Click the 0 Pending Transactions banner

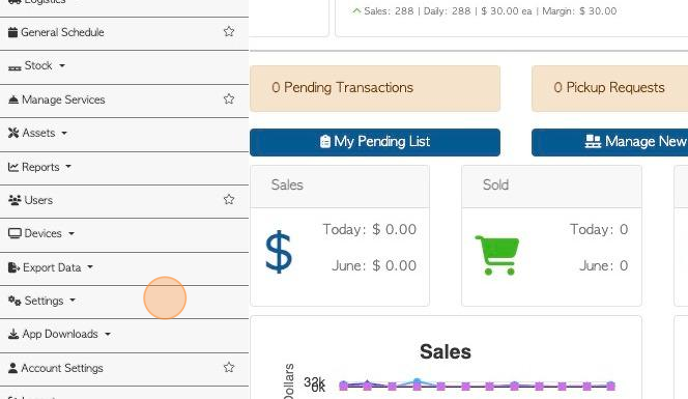375,88
